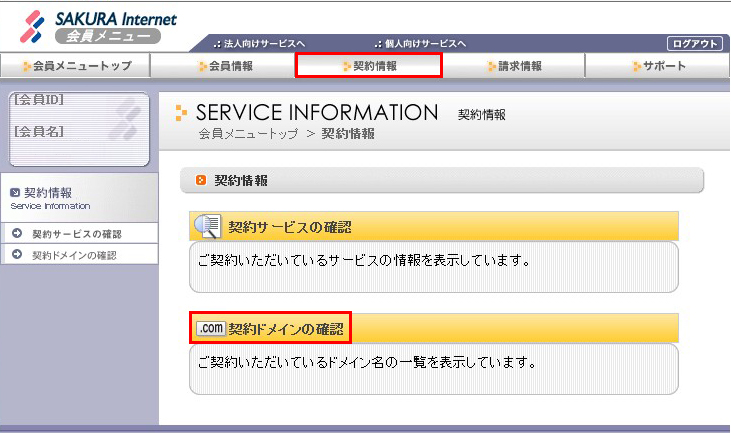731x433 pixels.
Task: Click arrow icon next to sidebar 契約サービスの確認
Action: (17, 234)
